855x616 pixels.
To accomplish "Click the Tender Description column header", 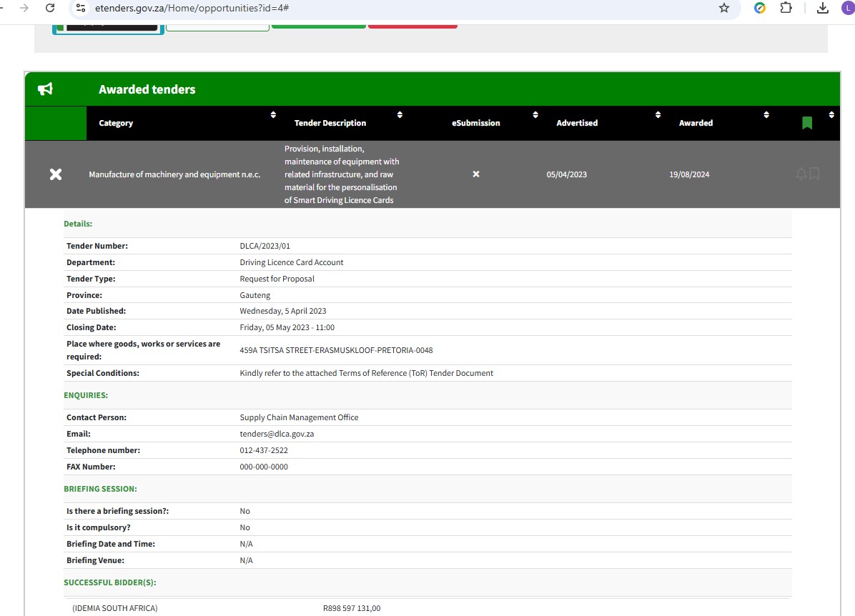I will pyautogui.click(x=330, y=123).
